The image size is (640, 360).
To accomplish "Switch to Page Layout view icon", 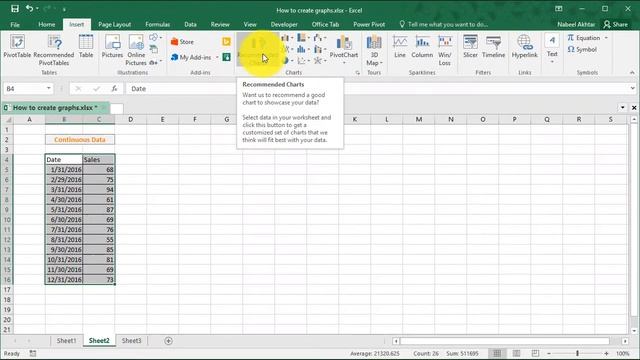I will pos(516,353).
